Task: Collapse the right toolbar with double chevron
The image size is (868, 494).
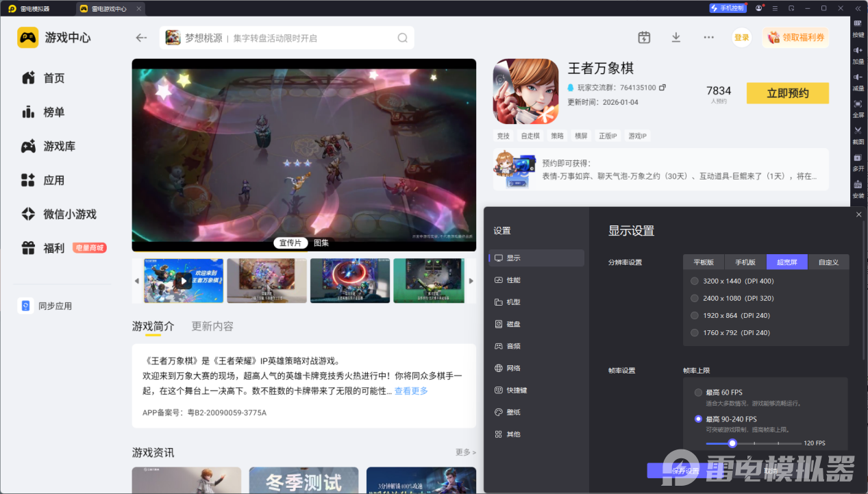Action: 858,8
